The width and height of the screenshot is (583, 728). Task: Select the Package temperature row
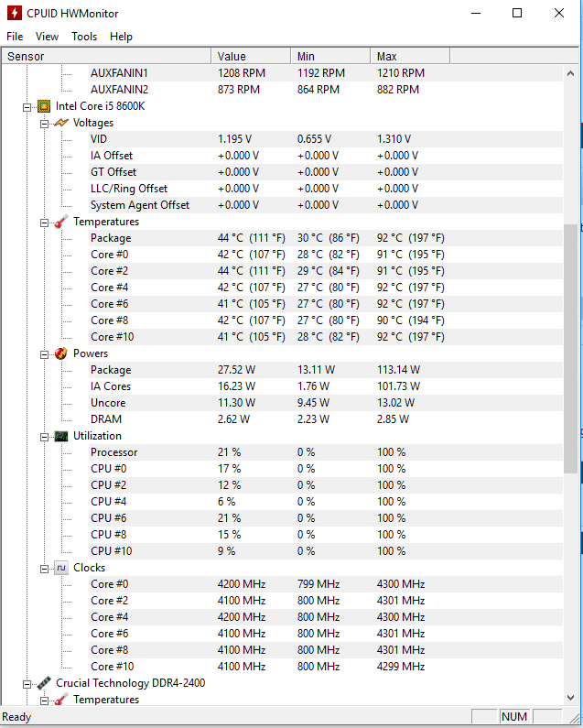[x=326, y=238]
